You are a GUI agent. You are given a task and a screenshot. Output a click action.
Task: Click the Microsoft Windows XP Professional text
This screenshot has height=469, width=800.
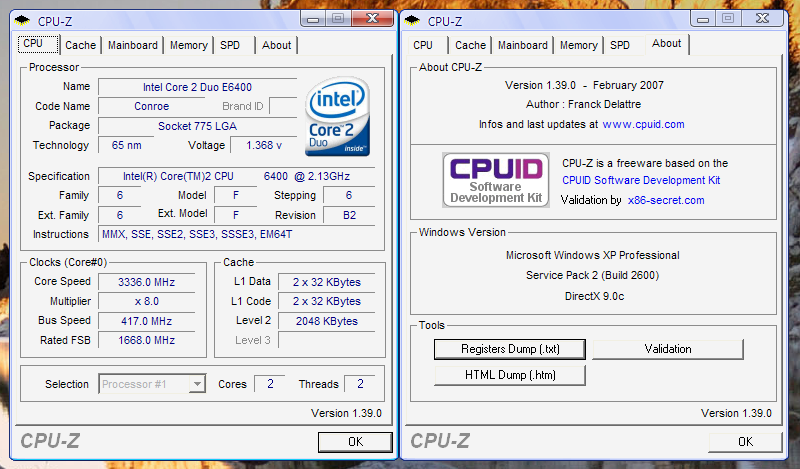click(x=592, y=255)
